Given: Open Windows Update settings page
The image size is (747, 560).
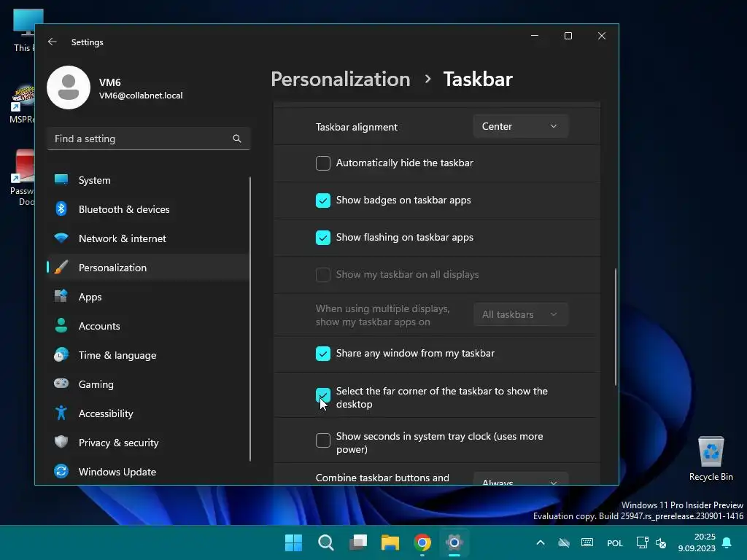Looking at the screenshot, I should coord(148,472).
